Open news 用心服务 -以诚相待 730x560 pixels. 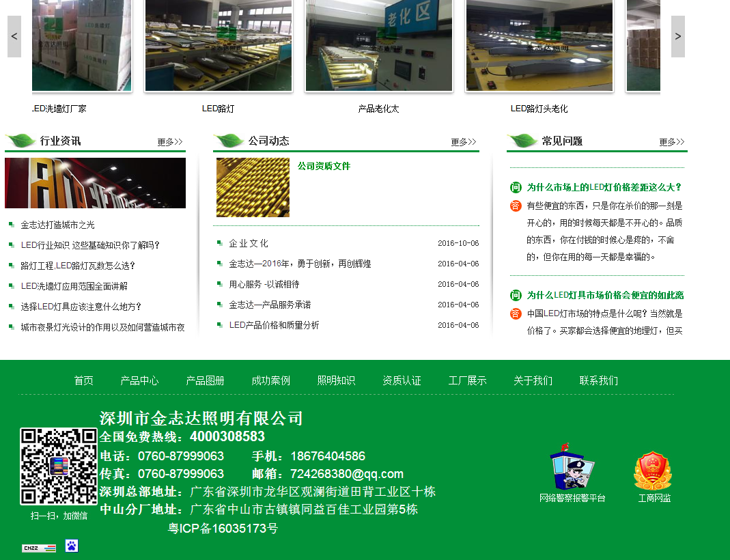coord(264,284)
